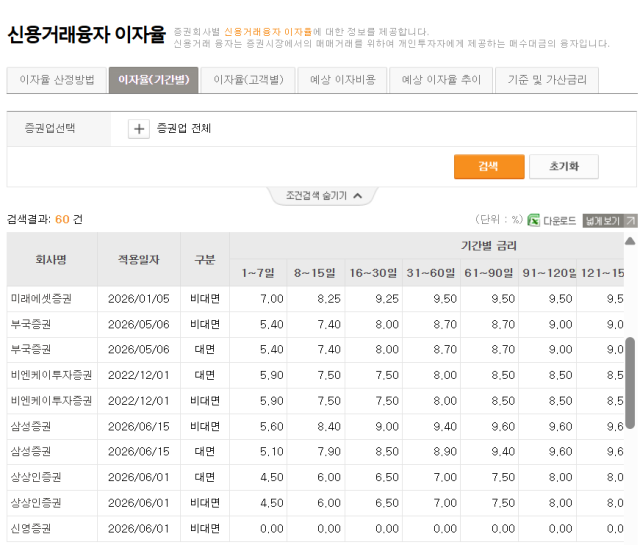The image size is (640, 545).
Task: Select the 61~90일 column header
Action: click(x=489, y=273)
